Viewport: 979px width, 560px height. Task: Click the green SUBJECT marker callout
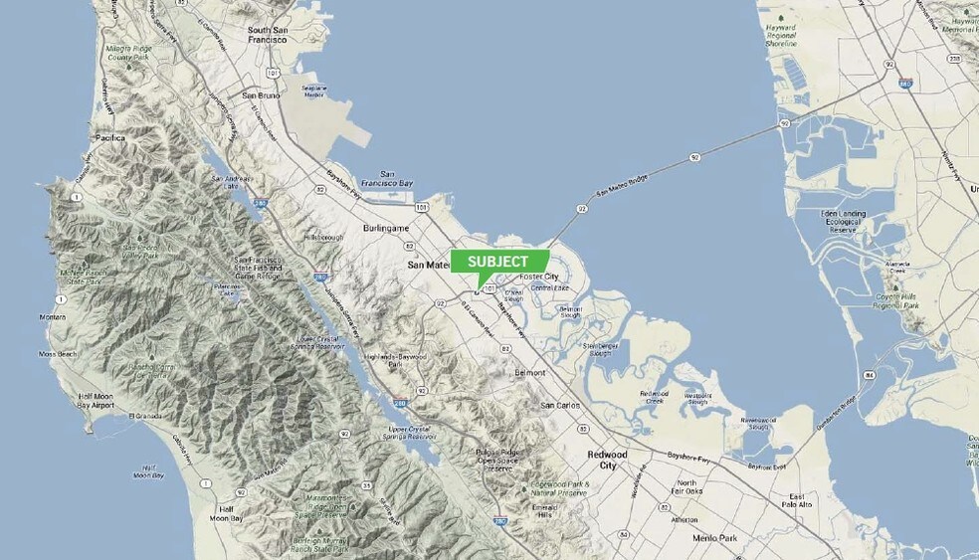499,262
